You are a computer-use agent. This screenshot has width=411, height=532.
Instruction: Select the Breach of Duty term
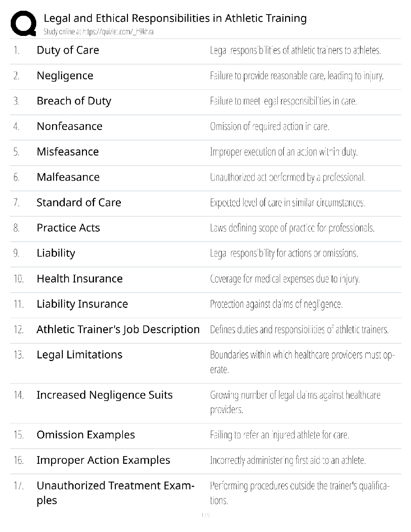(x=74, y=101)
